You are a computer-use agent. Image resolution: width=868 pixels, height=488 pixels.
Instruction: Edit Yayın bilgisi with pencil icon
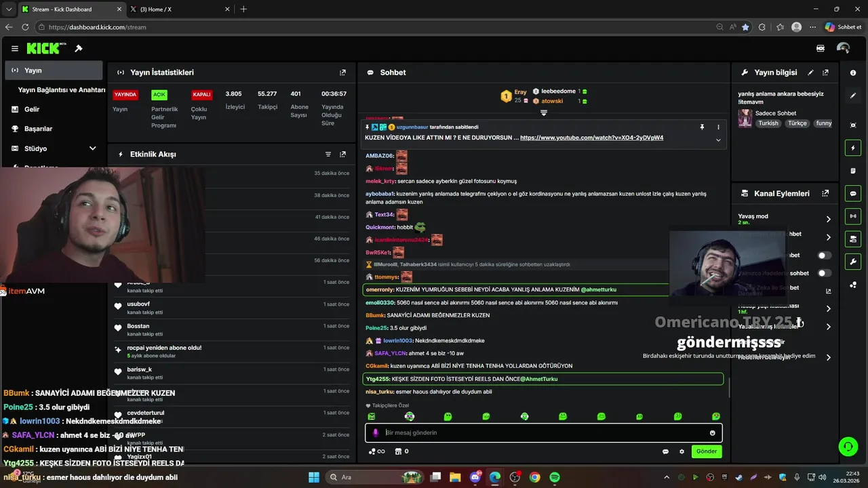click(811, 73)
